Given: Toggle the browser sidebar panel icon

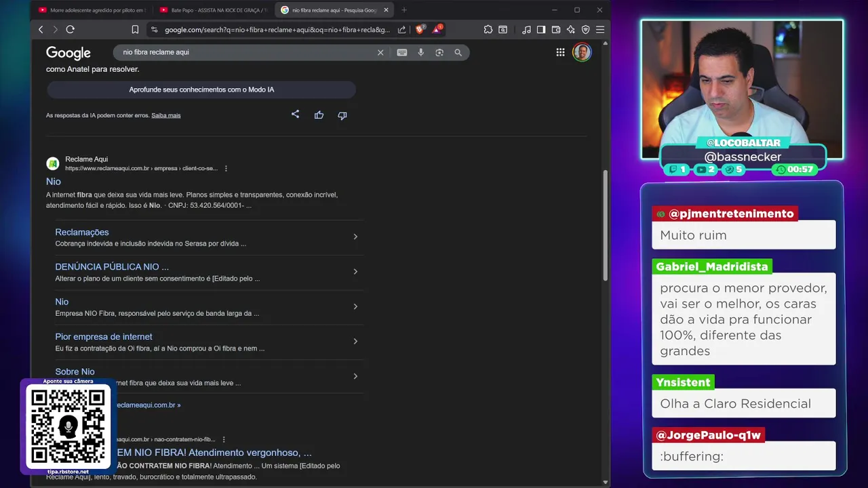Looking at the screenshot, I should 541,30.
